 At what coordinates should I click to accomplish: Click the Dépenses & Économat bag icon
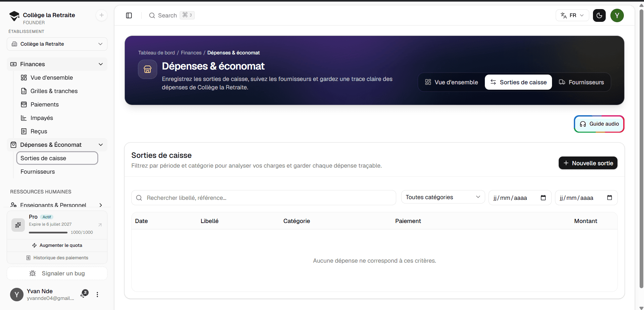[13, 145]
